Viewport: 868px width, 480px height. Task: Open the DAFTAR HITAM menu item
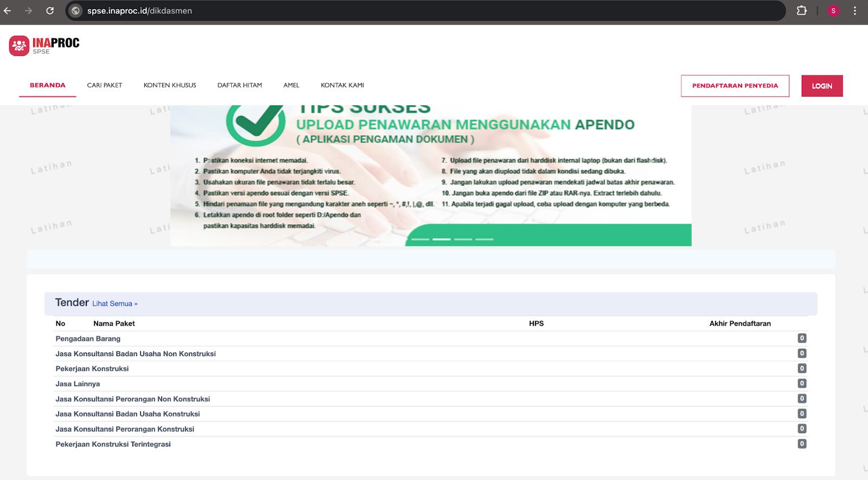(240, 85)
